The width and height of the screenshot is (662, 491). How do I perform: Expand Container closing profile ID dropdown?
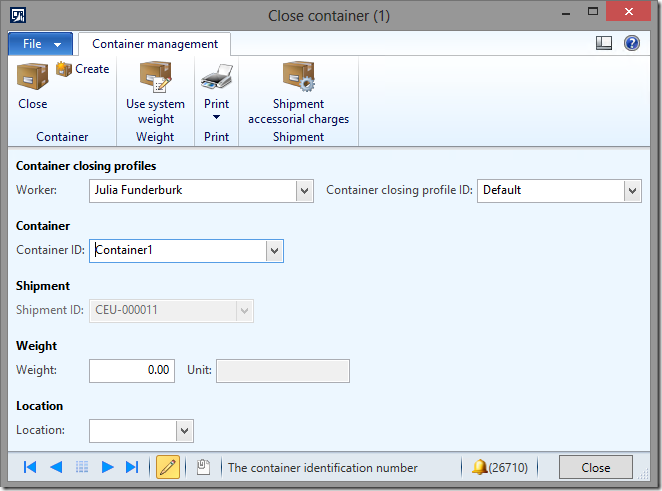coord(632,190)
